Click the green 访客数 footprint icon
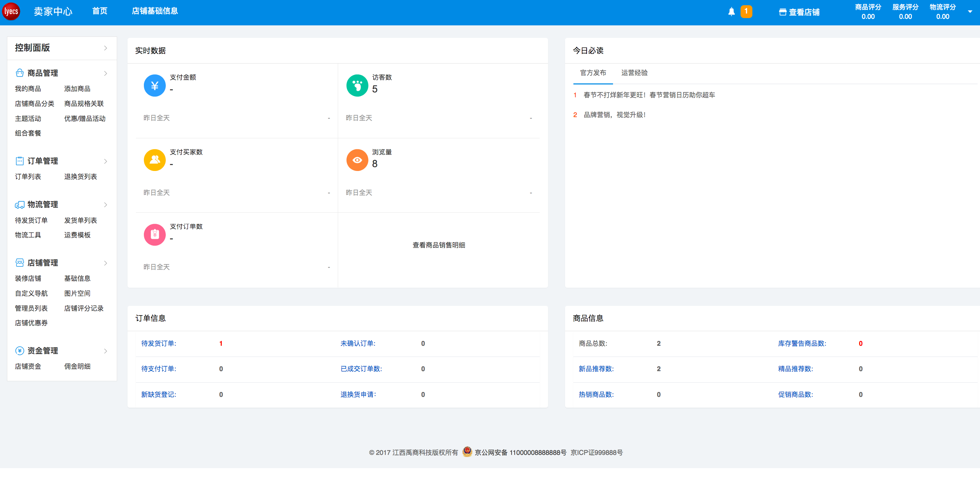 357,85
